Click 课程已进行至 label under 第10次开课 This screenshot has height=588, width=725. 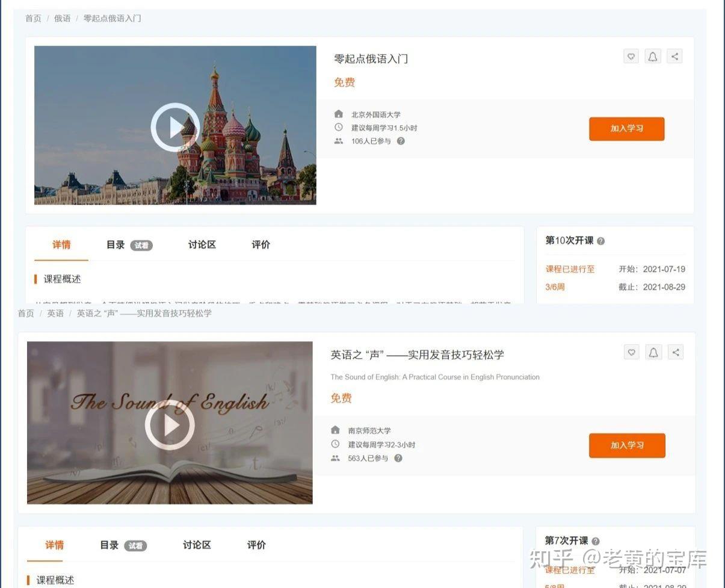coord(570,269)
